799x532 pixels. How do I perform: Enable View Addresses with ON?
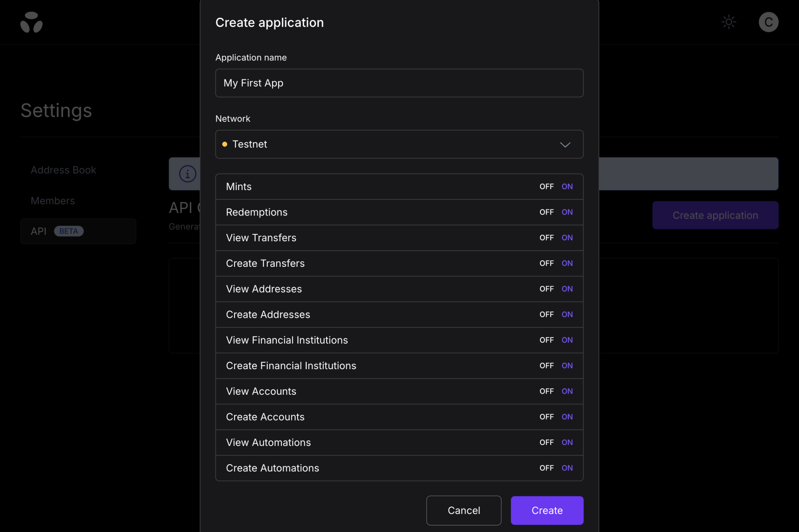pos(567,289)
